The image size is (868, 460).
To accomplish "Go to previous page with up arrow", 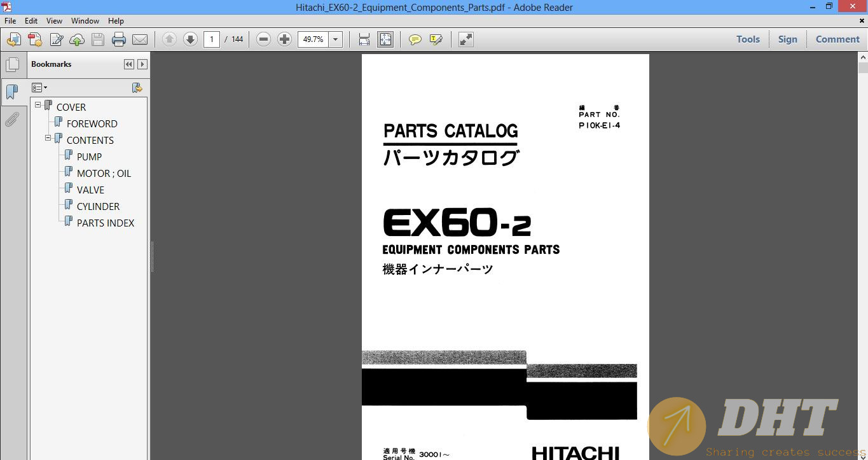I will 169,39.
